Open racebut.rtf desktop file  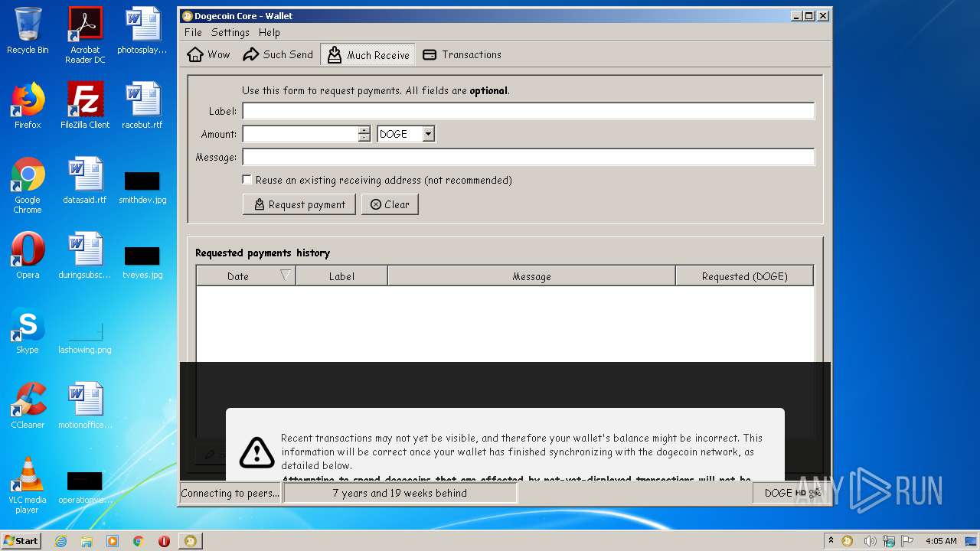[x=142, y=106]
